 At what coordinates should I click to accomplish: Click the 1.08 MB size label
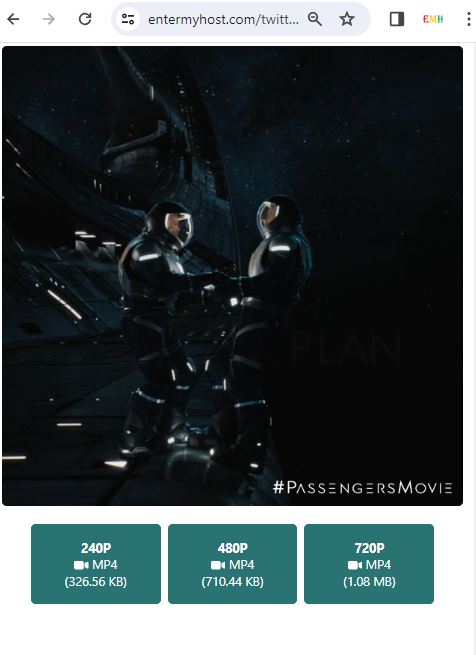[369, 582]
